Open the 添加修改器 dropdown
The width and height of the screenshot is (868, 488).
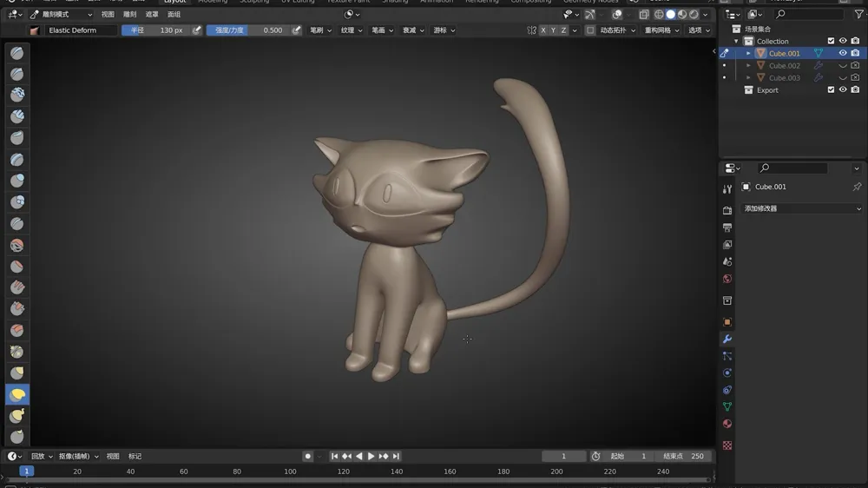[x=801, y=208]
